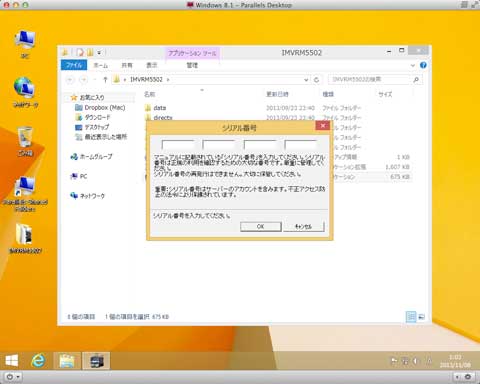The height and width of the screenshot is (384, 480).
Task: Open Explorer help with the question icon
Action: click(423, 65)
